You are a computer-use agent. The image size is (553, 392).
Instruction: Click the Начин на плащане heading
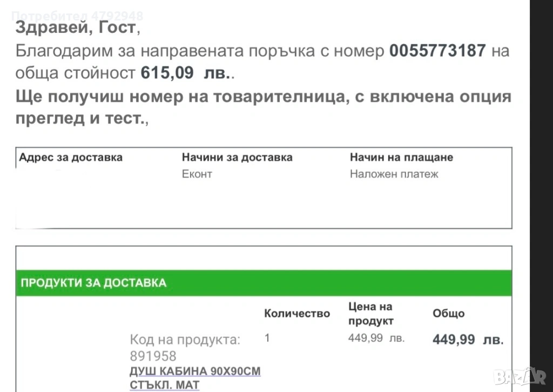(x=401, y=158)
